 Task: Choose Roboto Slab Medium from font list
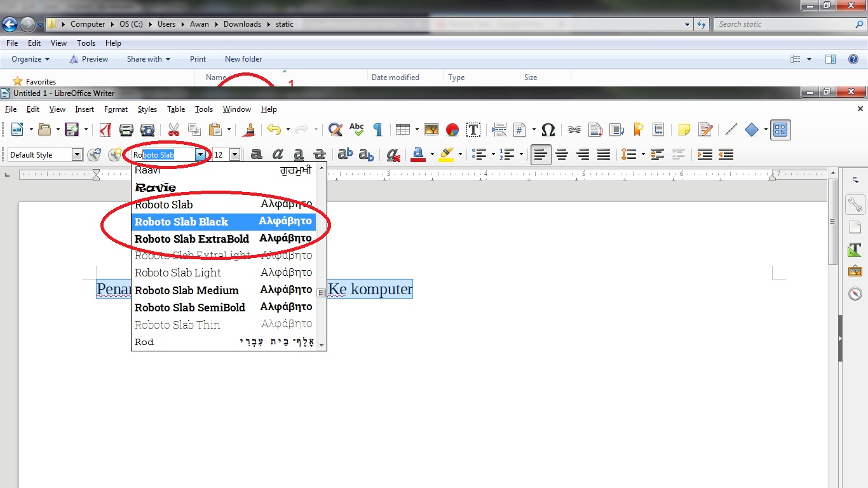click(224, 290)
